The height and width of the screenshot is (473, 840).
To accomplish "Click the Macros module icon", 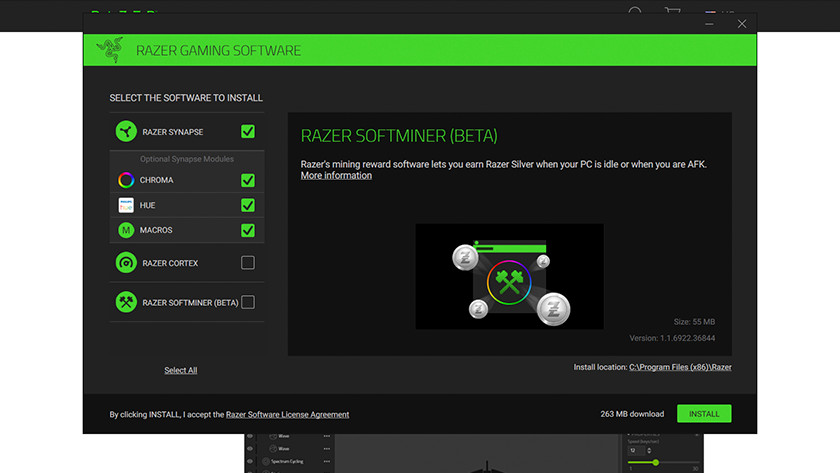I will [x=126, y=230].
